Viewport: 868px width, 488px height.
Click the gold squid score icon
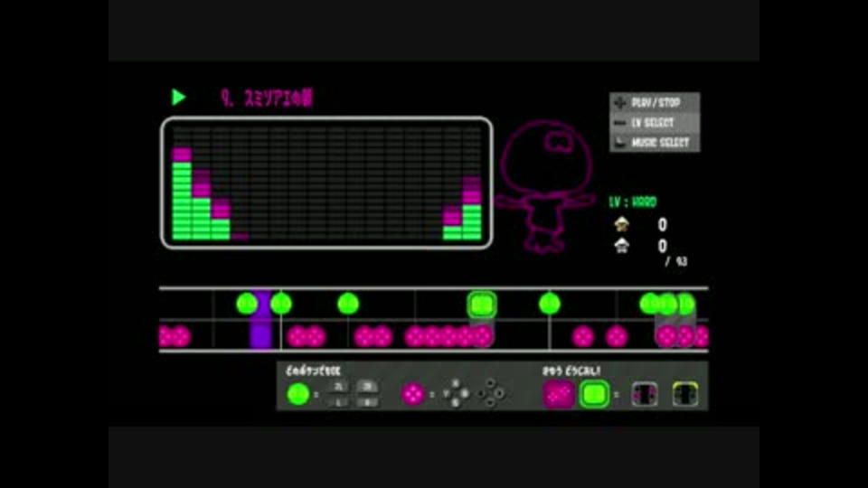622,224
